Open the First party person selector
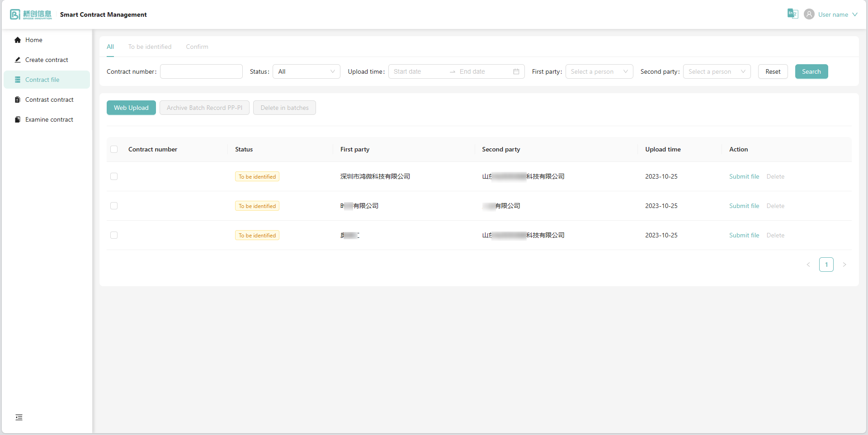The width and height of the screenshot is (868, 435). (x=599, y=71)
